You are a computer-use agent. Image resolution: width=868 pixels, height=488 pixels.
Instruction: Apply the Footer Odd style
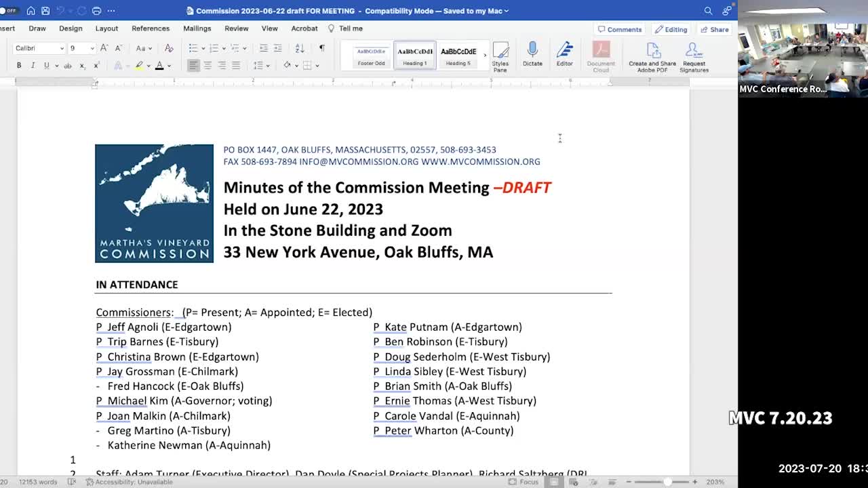372,55
